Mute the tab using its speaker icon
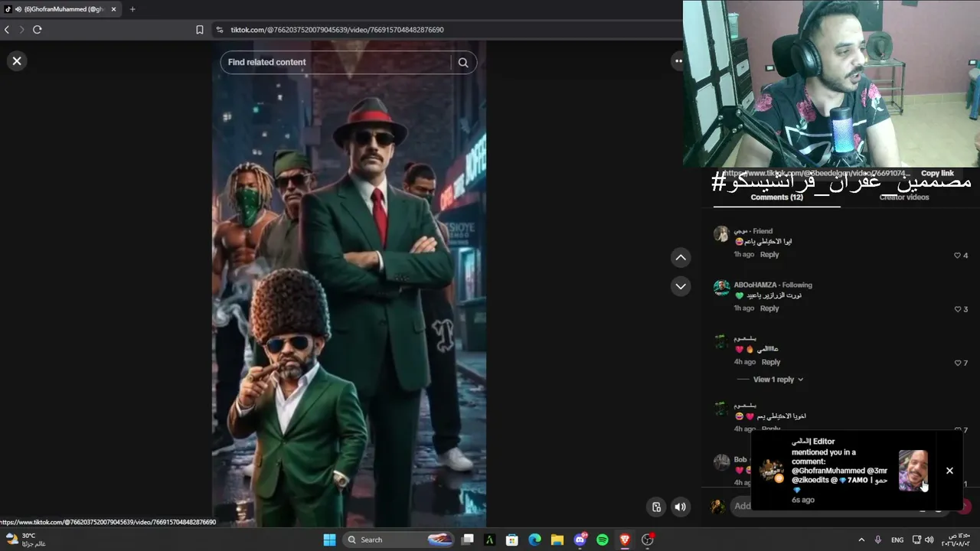The width and height of the screenshot is (980, 551). [18, 9]
